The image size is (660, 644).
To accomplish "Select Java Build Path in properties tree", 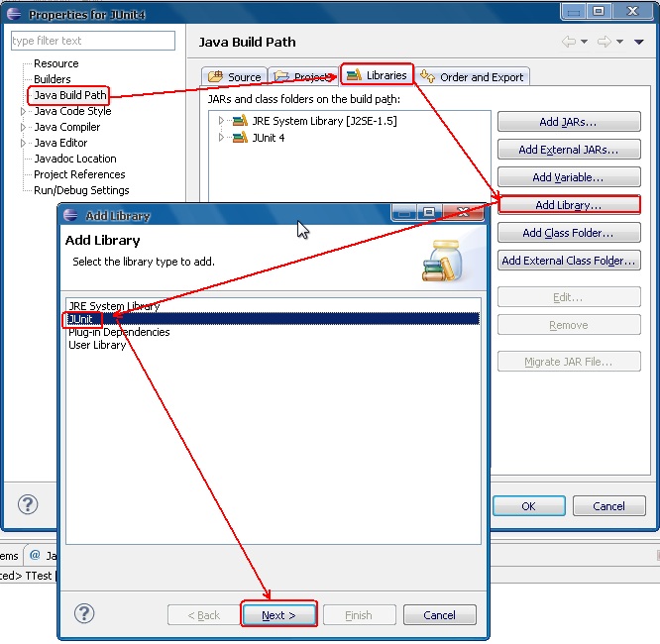I will (x=70, y=95).
